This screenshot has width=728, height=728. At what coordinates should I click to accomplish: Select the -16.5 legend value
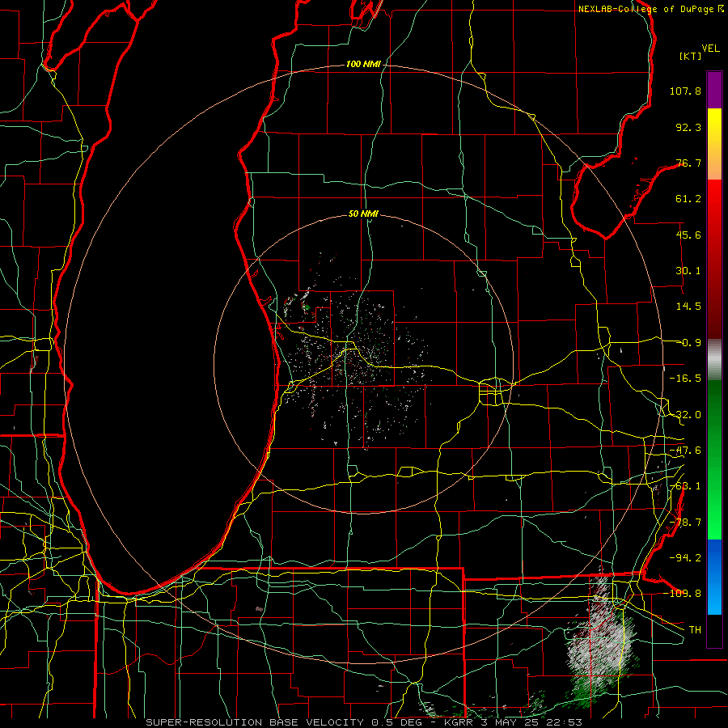685,379
